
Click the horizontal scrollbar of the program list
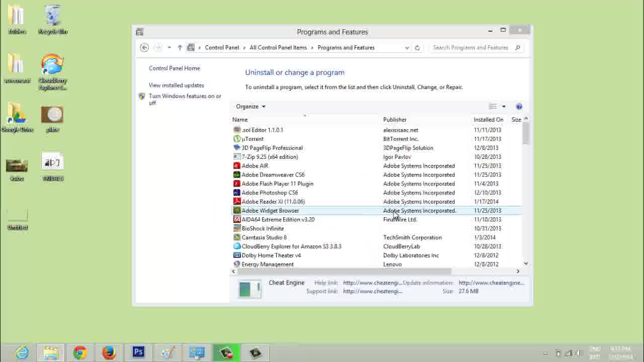click(x=345, y=271)
